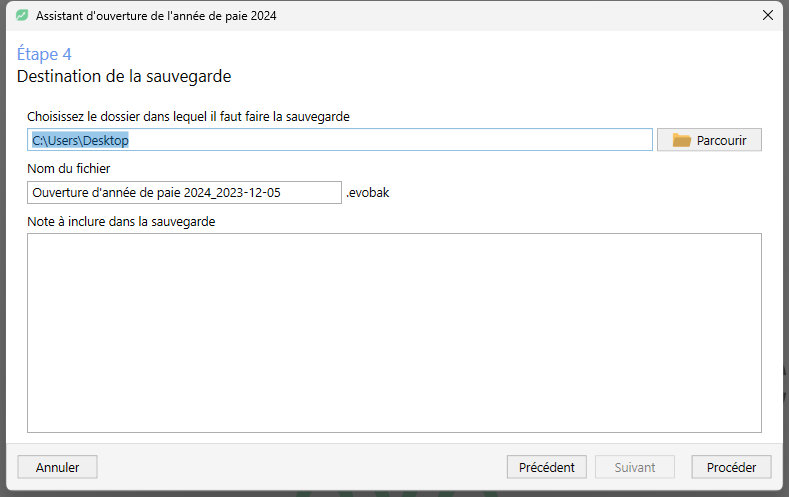789x497 pixels.
Task: Click the Choisissez le dossier label
Action: pyautogui.click(x=188, y=117)
